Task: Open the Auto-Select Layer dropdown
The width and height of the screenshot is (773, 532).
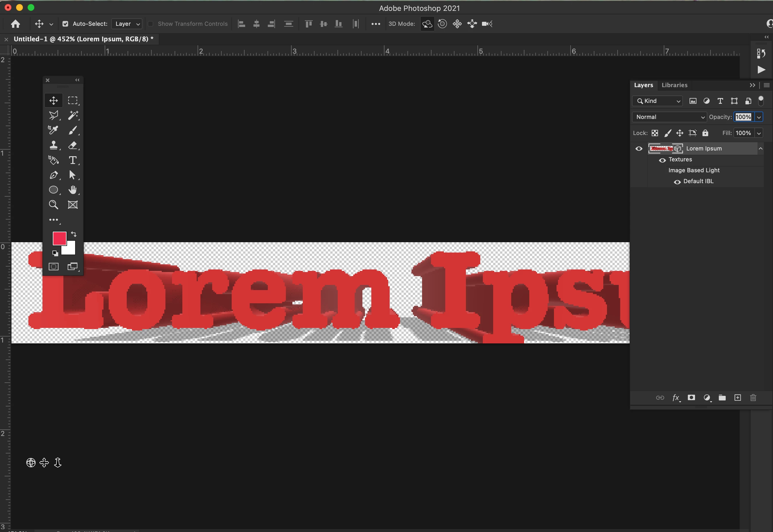Action: pyautogui.click(x=127, y=24)
